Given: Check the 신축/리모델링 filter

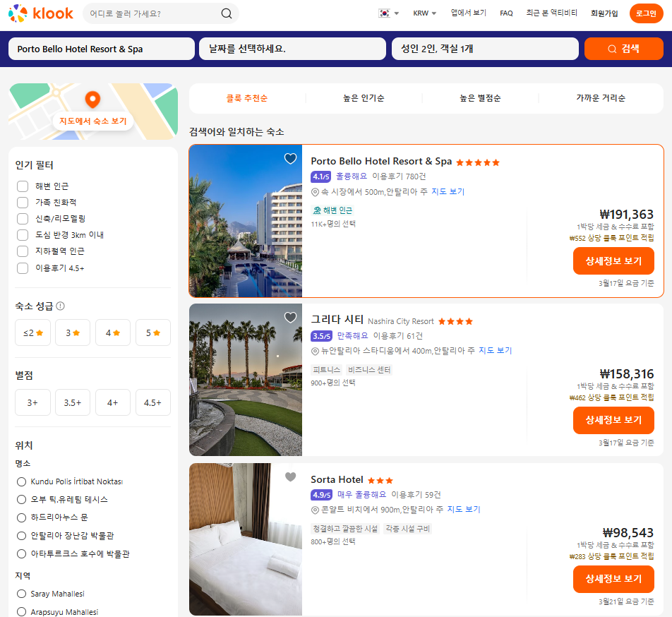Looking at the screenshot, I should click(x=23, y=219).
